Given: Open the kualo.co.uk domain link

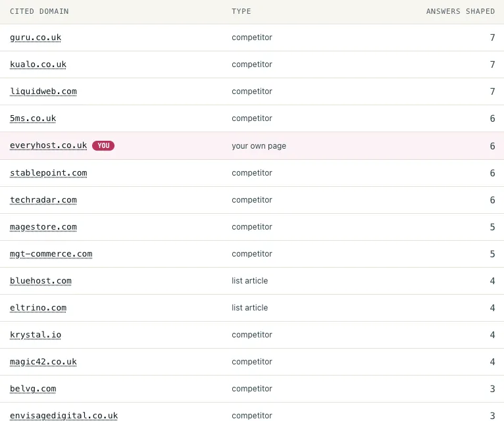Looking at the screenshot, I should click(38, 64).
